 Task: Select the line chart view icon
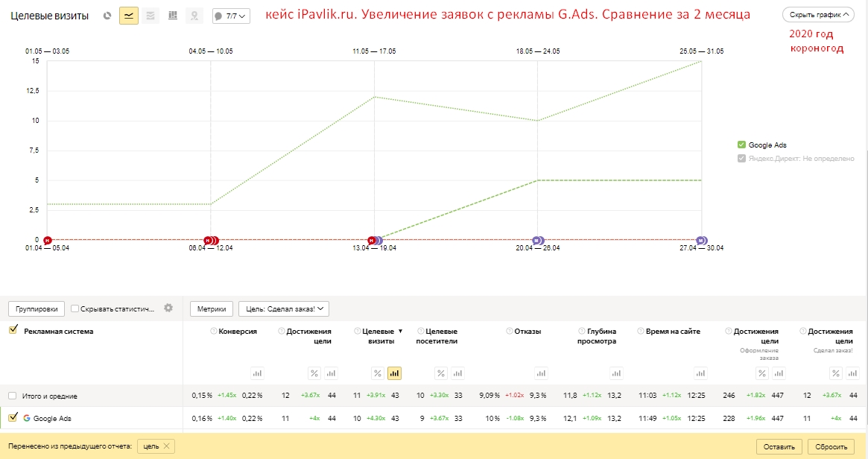pyautogui.click(x=129, y=16)
